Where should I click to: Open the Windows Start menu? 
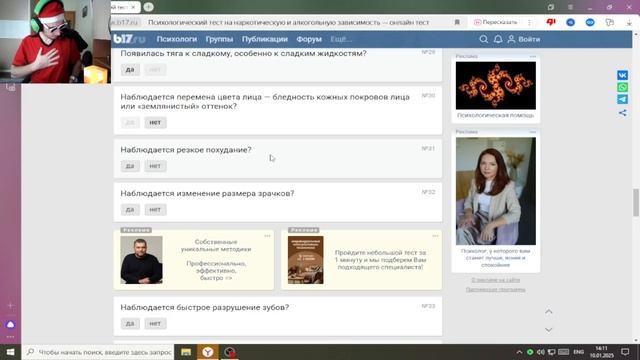[x=10, y=352]
